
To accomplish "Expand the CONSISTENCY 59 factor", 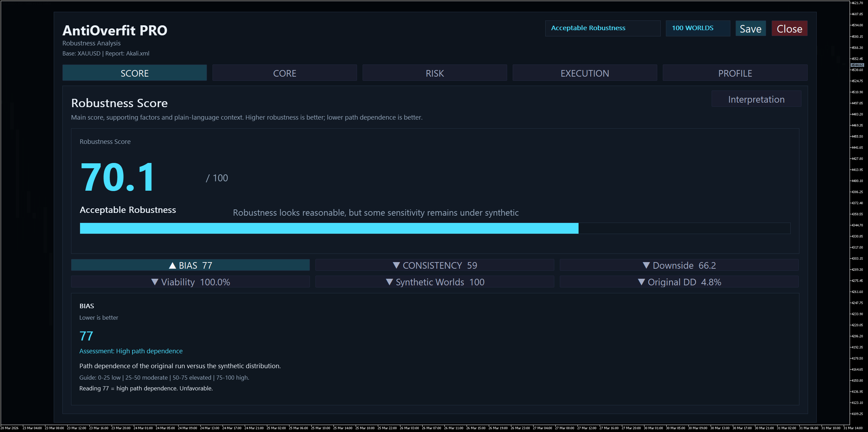I will [x=435, y=265].
